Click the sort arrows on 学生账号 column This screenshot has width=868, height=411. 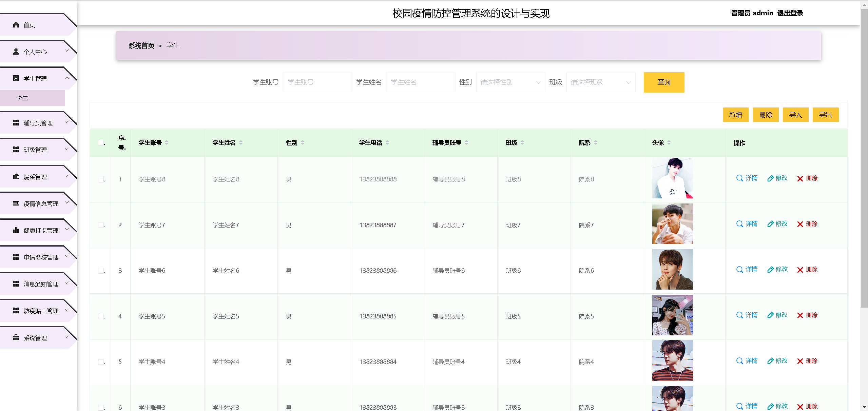coord(167,143)
